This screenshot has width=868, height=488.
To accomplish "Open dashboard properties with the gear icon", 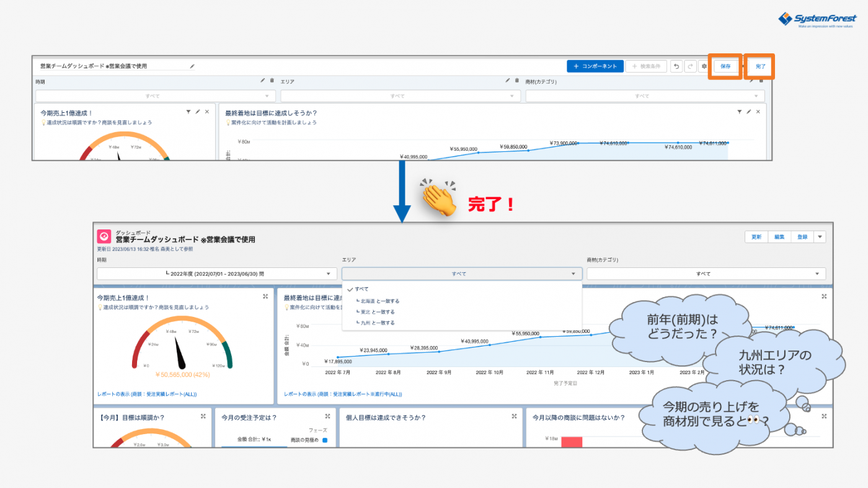I will coord(704,66).
